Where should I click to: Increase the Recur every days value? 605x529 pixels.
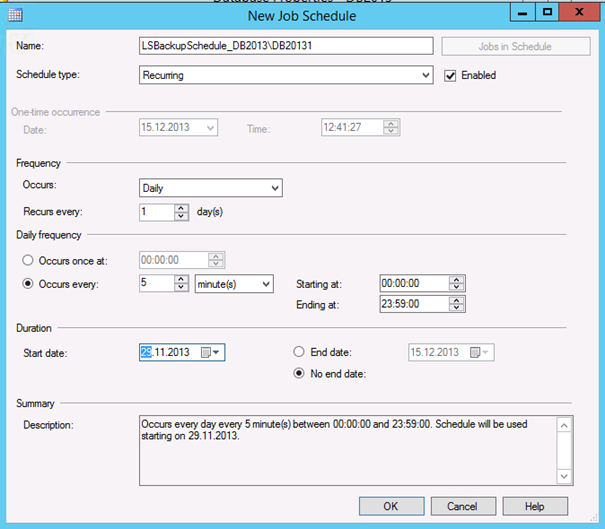pyautogui.click(x=181, y=207)
